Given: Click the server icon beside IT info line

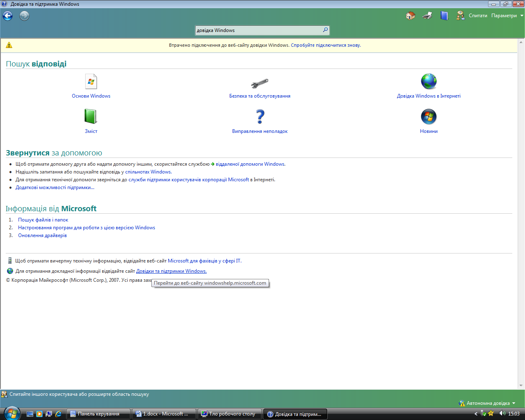Looking at the screenshot, I should click(10, 260).
